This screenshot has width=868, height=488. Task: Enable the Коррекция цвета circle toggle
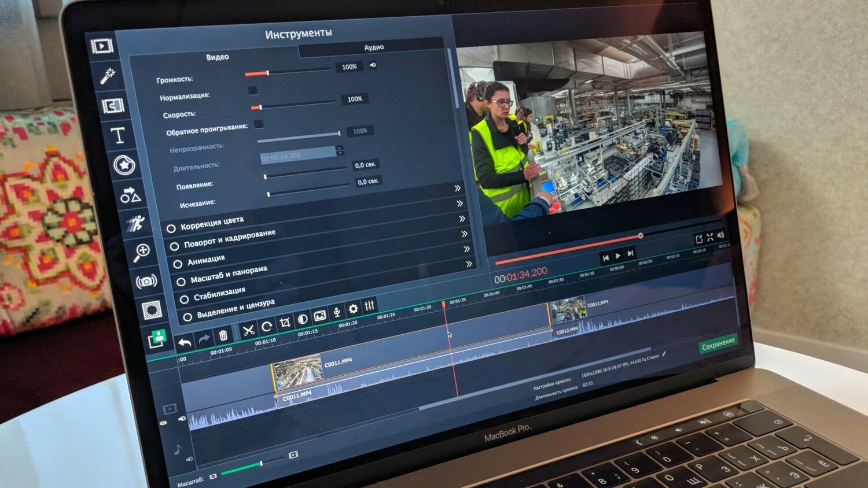[171, 228]
